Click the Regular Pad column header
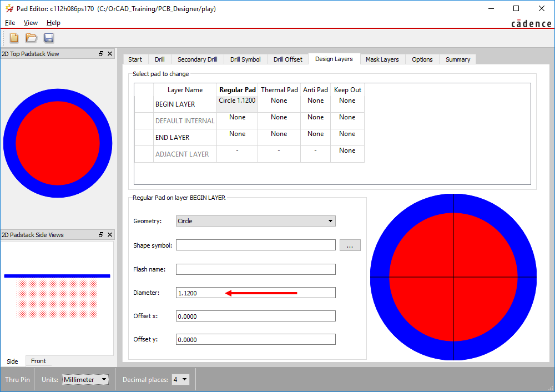The image size is (555, 392). point(237,90)
